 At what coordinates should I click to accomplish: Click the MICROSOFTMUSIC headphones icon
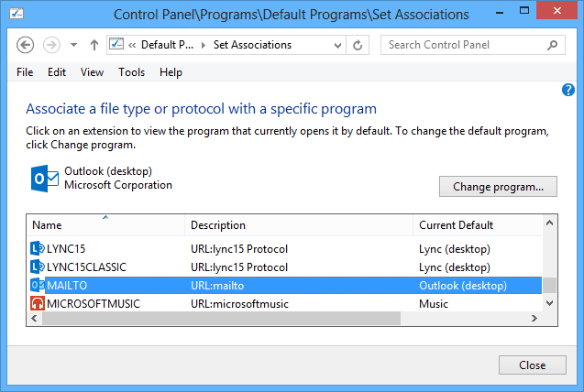(x=38, y=303)
